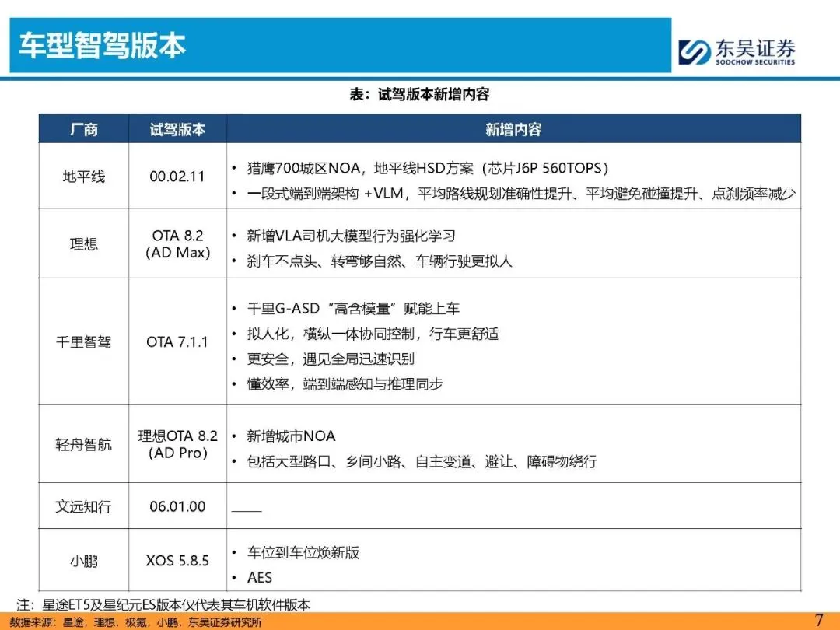Click the 东吴证券 company name text
840x630 pixels.
point(755,49)
